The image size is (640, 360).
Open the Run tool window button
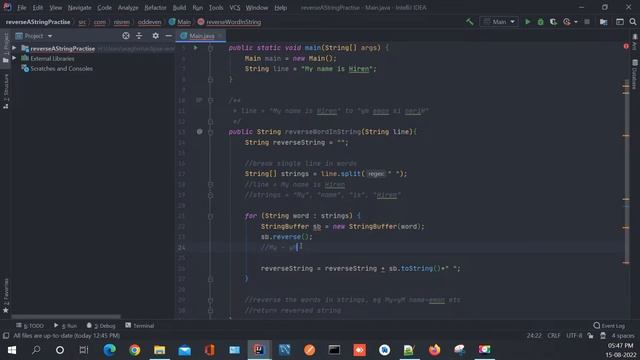[65, 326]
